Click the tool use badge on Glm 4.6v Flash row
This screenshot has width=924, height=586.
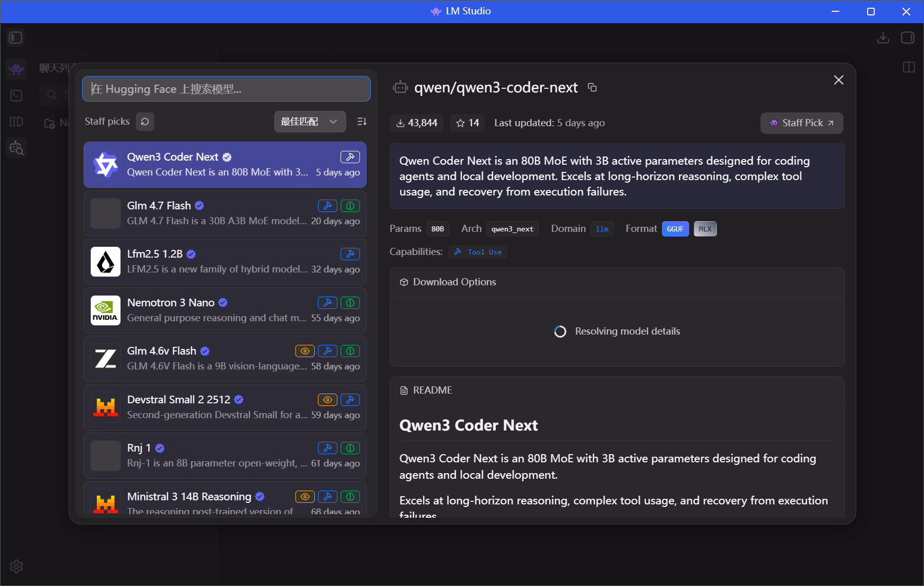click(x=328, y=351)
